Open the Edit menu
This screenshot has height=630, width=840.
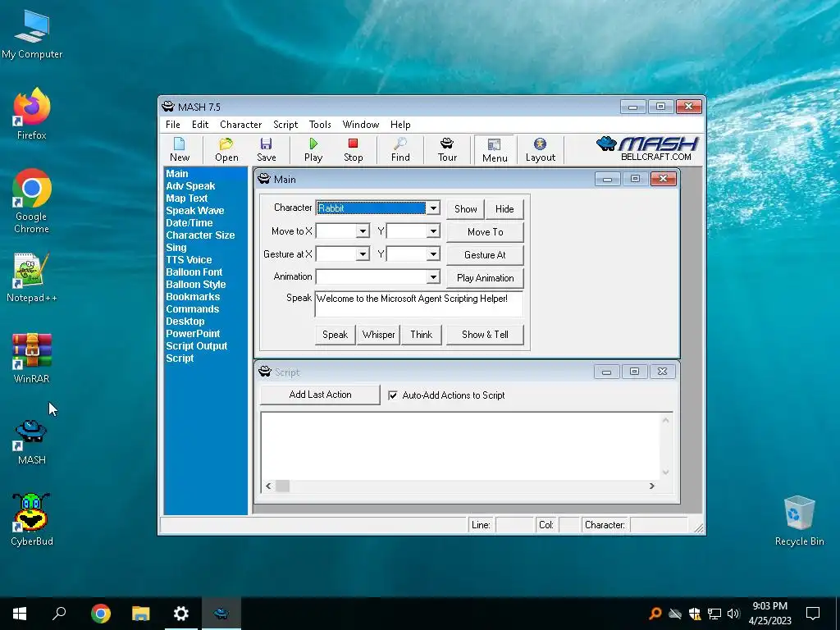click(200, 125)
